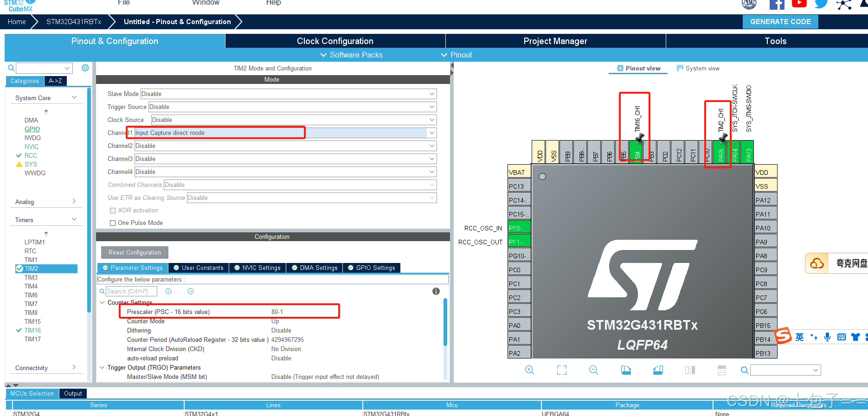Screen dimensions: 868x416
Task: Zoom out of the chip pinout view
Action: tap(593, 370)
